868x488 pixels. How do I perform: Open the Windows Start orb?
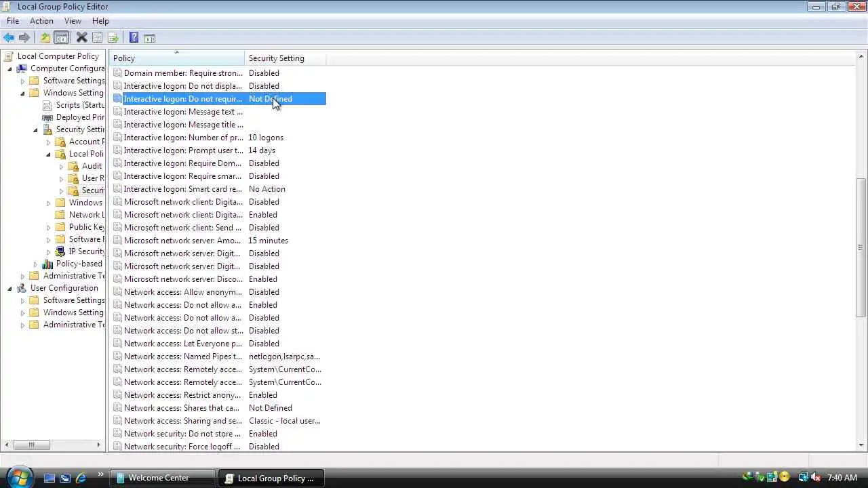pyautogui.click(x=18, y=477)
